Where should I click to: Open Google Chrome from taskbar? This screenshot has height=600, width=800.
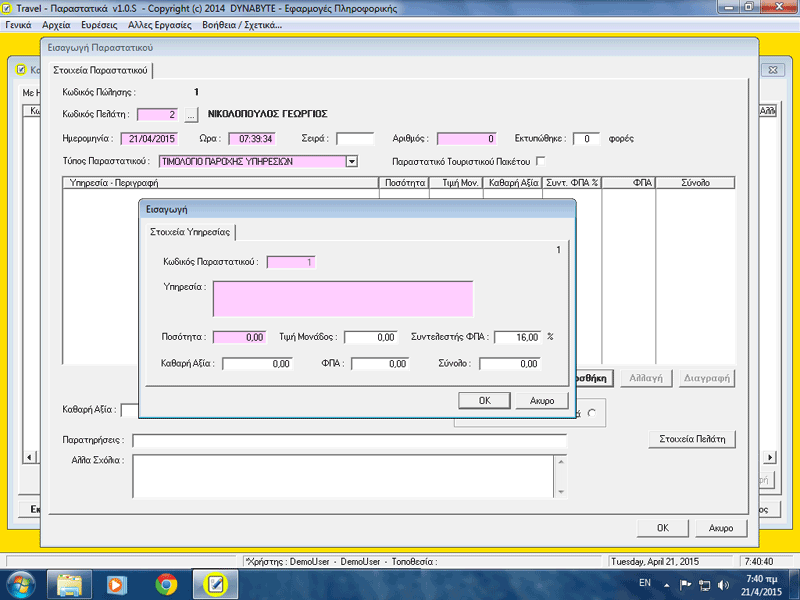coord(166,585)
